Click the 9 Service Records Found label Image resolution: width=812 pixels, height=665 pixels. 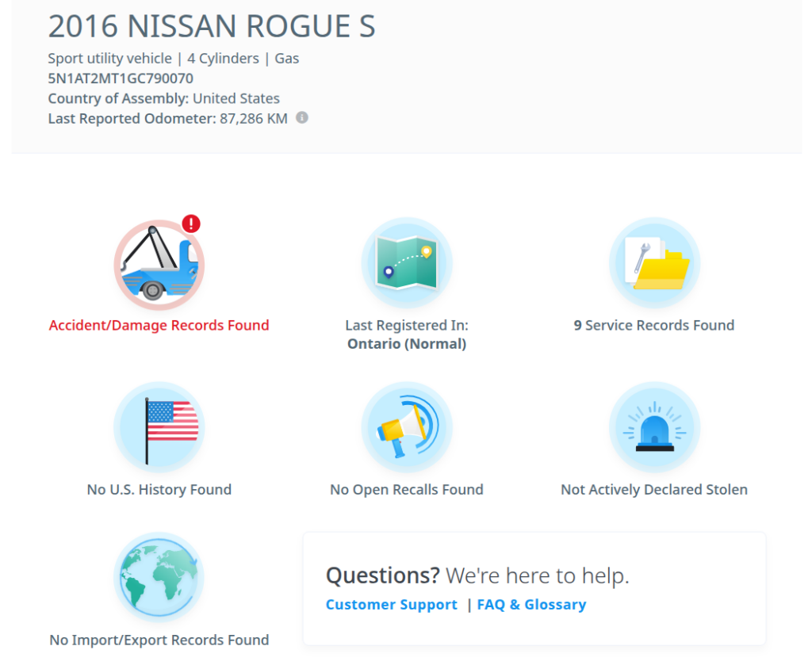click(x=654, y=325)
